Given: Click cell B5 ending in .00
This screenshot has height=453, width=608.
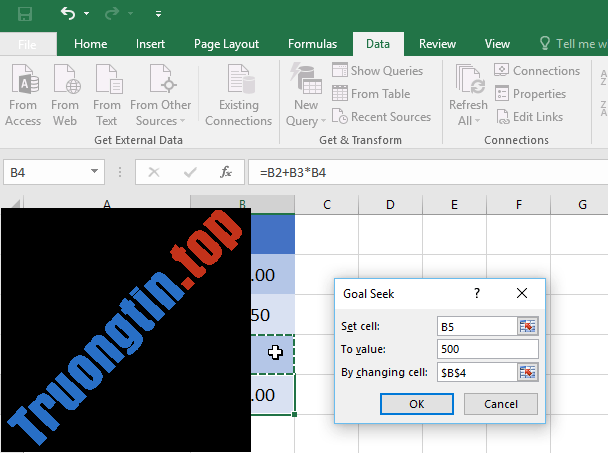Looking at the screenshot, I should click(x=273, y=394).
